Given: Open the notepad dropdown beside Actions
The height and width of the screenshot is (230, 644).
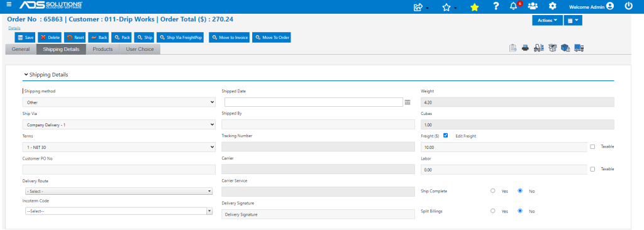Looking at the screenshot, I should [x=573, y=20].
